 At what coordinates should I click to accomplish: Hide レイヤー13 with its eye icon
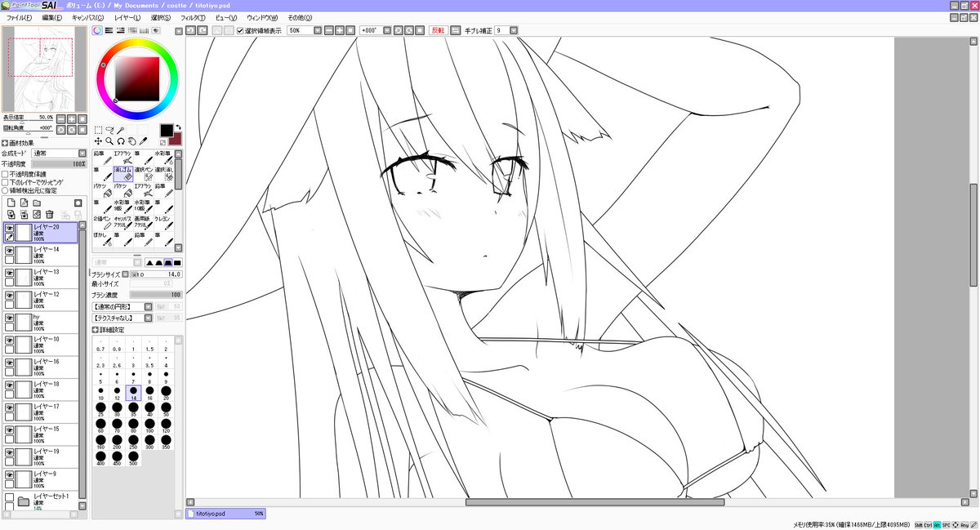[x=10, y=273]
